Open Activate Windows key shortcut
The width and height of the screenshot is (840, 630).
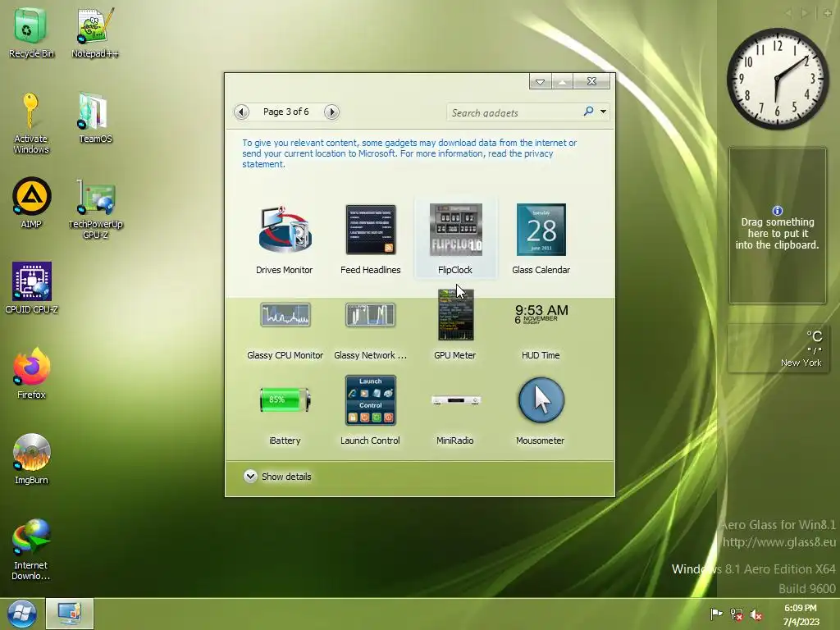(x=31, y=123)
